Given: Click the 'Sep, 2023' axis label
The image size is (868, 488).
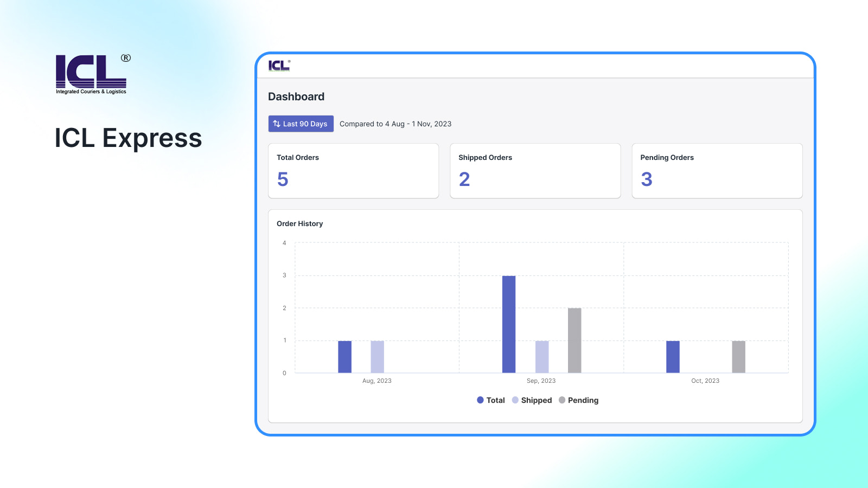Looking at the screenshot, I should click(x=541, y=381).
